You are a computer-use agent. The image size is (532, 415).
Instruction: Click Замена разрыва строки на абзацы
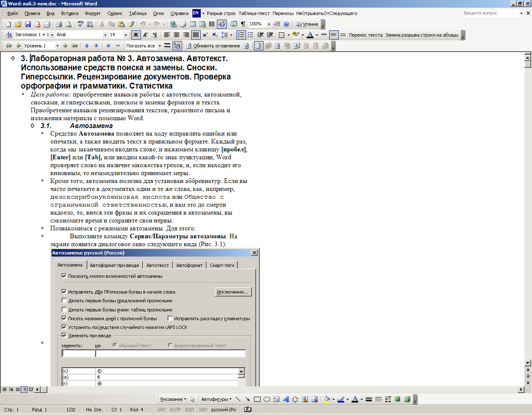click(x=422, y=35)
